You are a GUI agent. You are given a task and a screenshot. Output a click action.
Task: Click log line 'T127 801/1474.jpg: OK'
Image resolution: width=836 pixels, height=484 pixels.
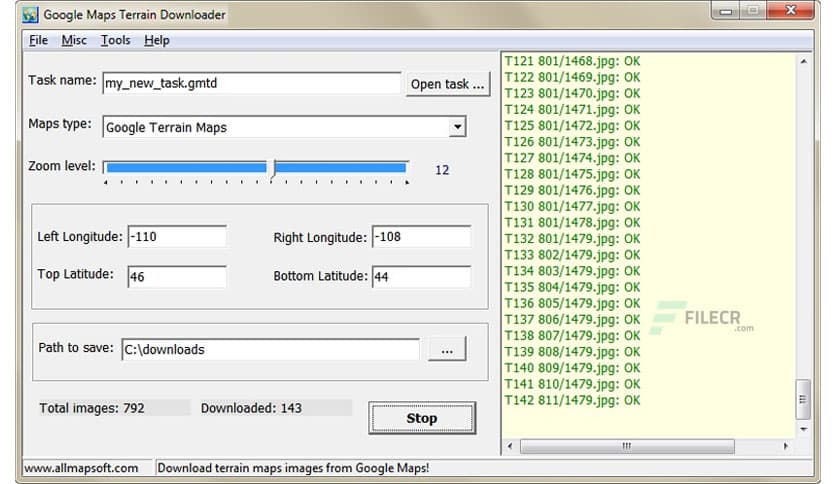[x=572, y=158]
